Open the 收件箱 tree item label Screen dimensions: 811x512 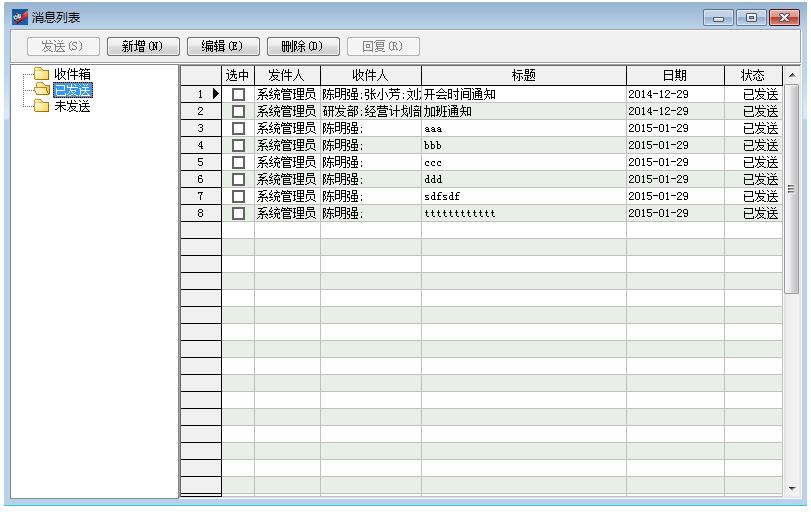coord(72,74)
